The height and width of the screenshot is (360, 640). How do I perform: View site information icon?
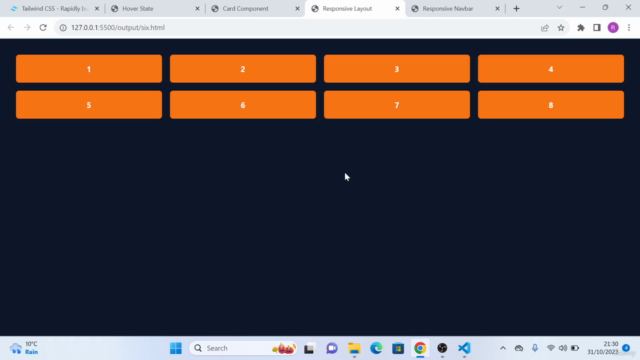coord(63,28)
